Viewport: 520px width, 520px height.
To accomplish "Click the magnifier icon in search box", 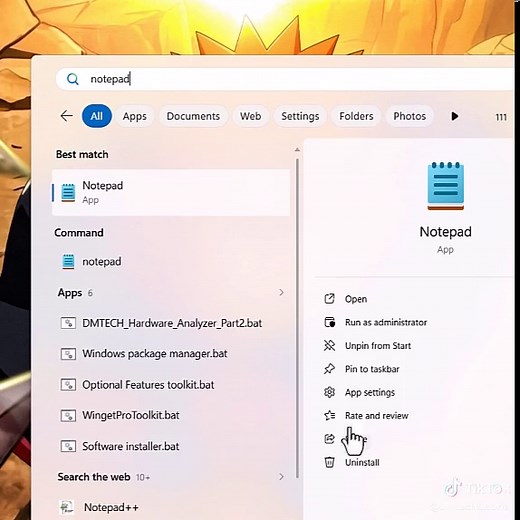I will click(x=73, y=79).
